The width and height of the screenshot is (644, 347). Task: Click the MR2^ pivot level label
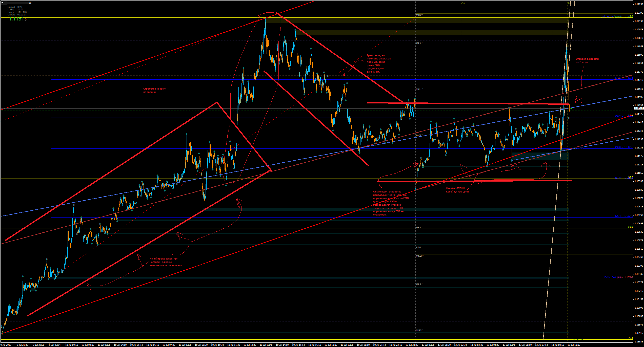coord(419,15)
